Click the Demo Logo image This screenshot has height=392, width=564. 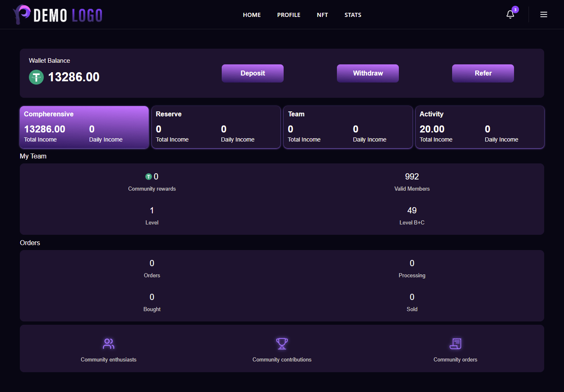57,15
